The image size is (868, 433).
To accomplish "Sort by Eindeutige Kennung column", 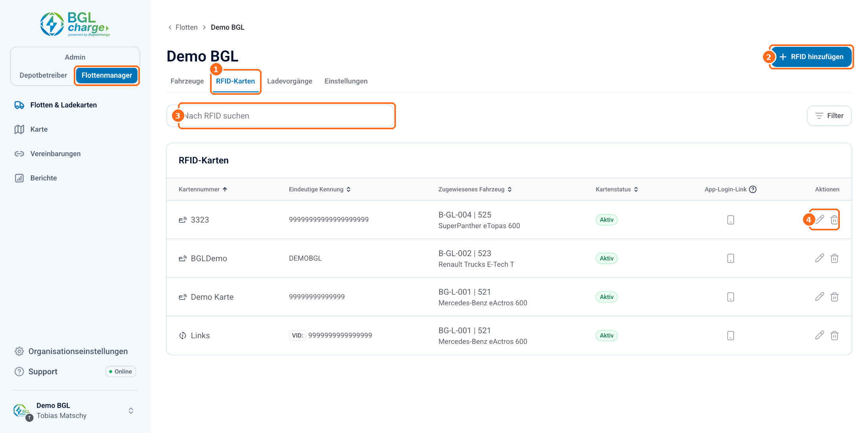I will point(319,189).
